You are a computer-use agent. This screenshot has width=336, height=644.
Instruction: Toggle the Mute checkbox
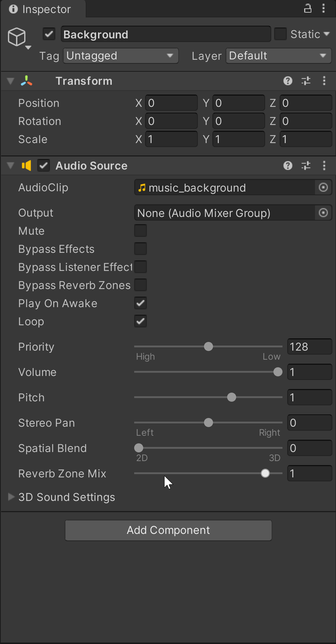tap(140, 230)
